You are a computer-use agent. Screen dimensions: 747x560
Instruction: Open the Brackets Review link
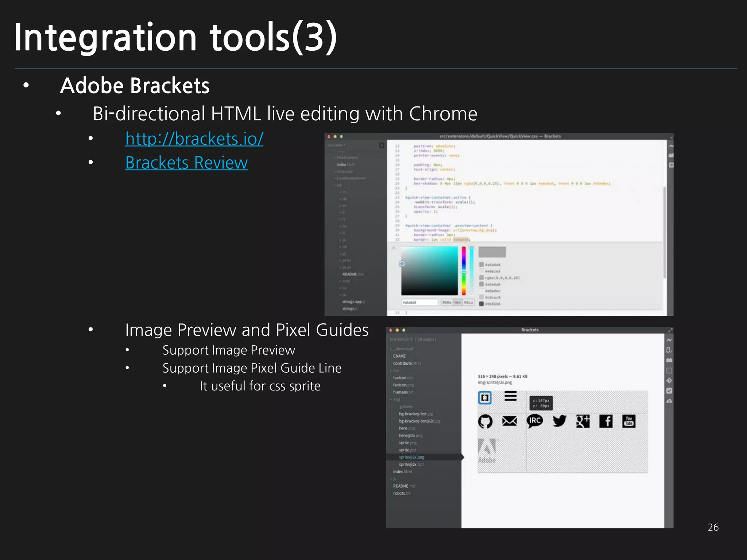click(x=186, y=163)
